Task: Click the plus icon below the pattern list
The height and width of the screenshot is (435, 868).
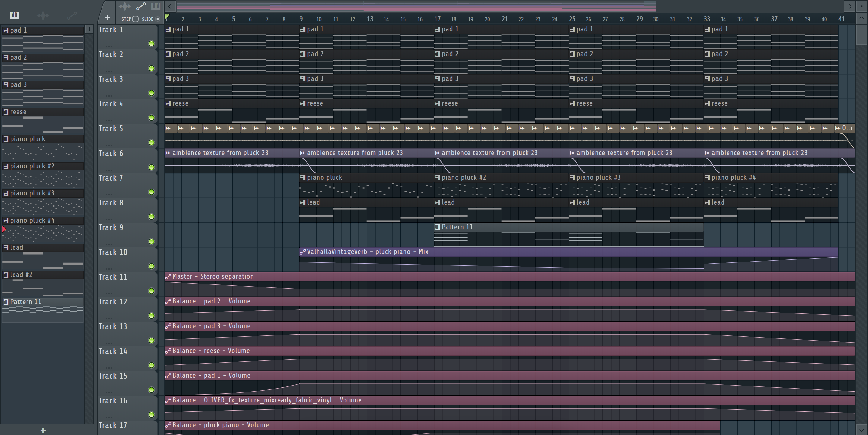Action: 43,430
